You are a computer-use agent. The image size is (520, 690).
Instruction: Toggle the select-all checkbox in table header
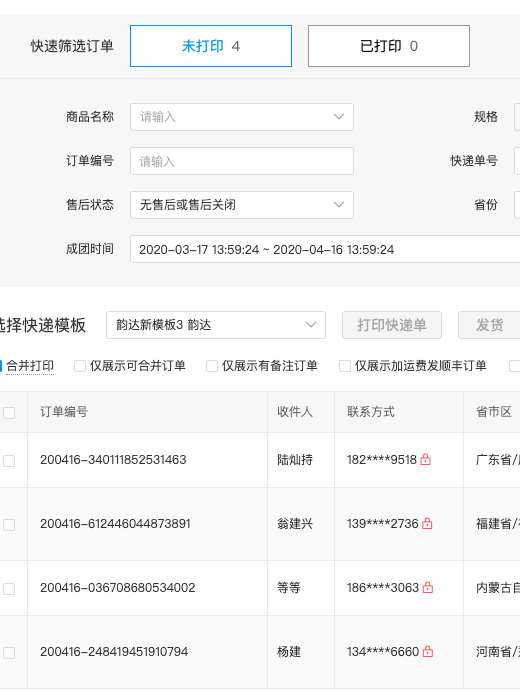[9, 413]
